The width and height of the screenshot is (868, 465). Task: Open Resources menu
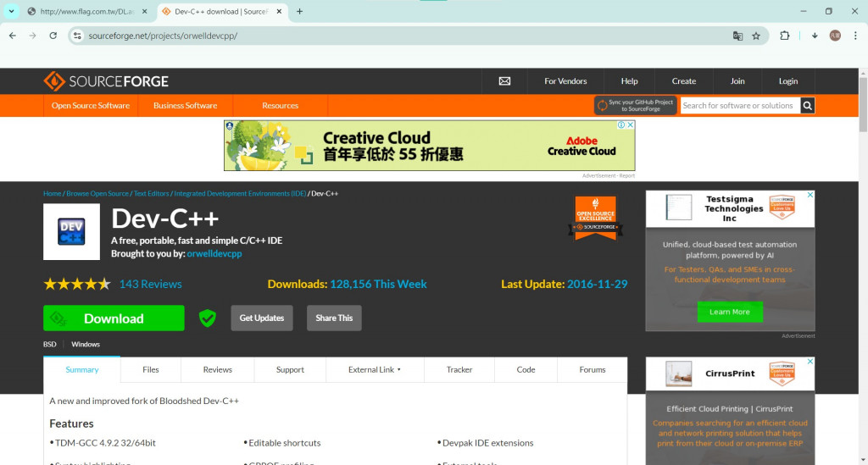point(280,106)
